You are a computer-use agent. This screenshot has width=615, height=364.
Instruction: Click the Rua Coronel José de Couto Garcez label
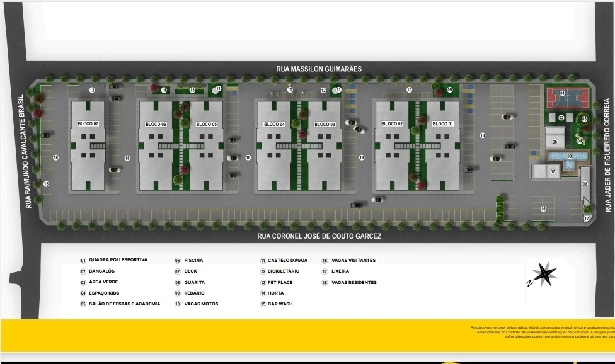tap(319, 237)
